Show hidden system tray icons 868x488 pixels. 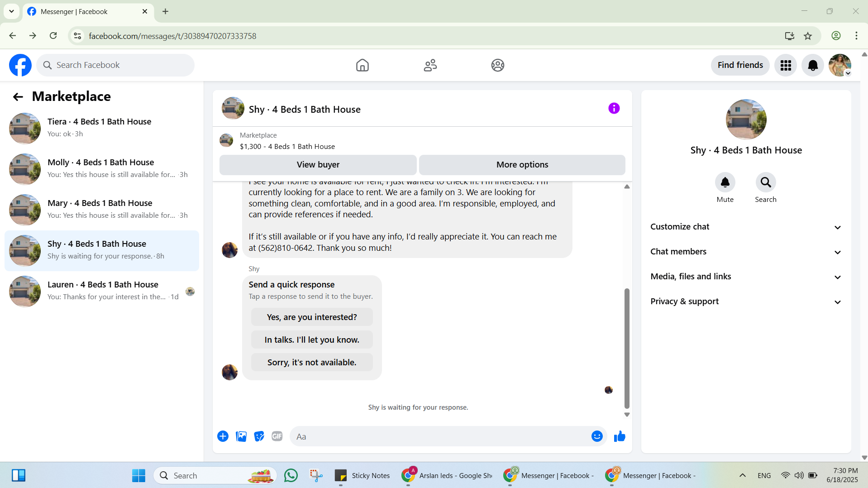click(x=742, y=475)
